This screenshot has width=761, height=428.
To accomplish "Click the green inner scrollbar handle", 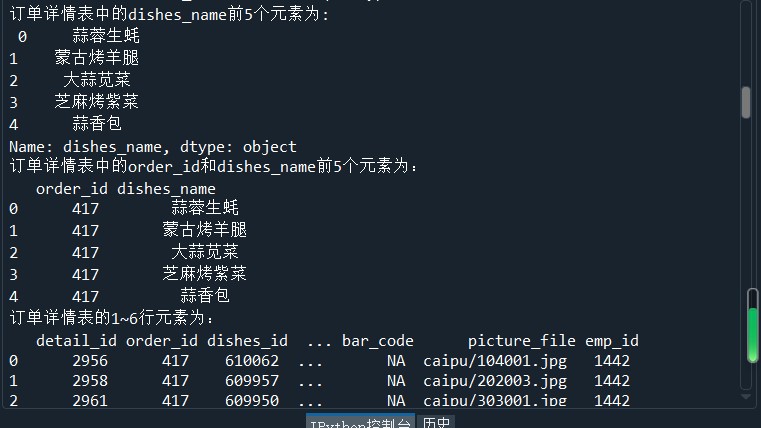I will click(752, 334).
